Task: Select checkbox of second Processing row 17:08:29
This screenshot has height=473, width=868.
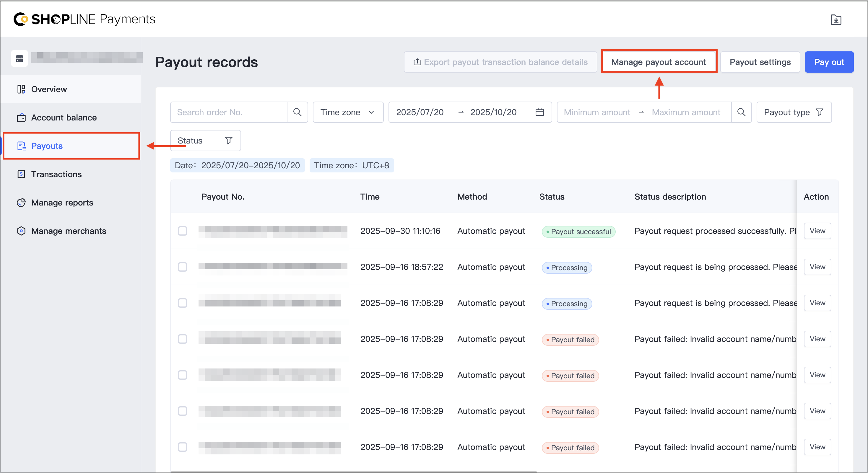Action: (183, 303)
